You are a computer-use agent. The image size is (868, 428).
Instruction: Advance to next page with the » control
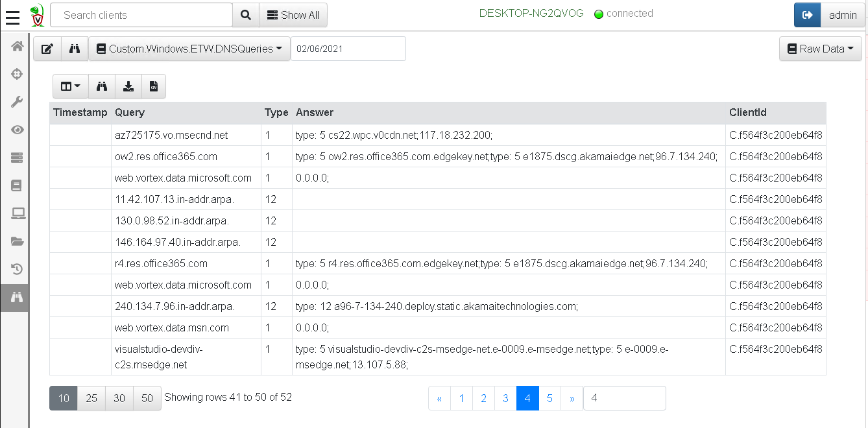click(572, 398)
